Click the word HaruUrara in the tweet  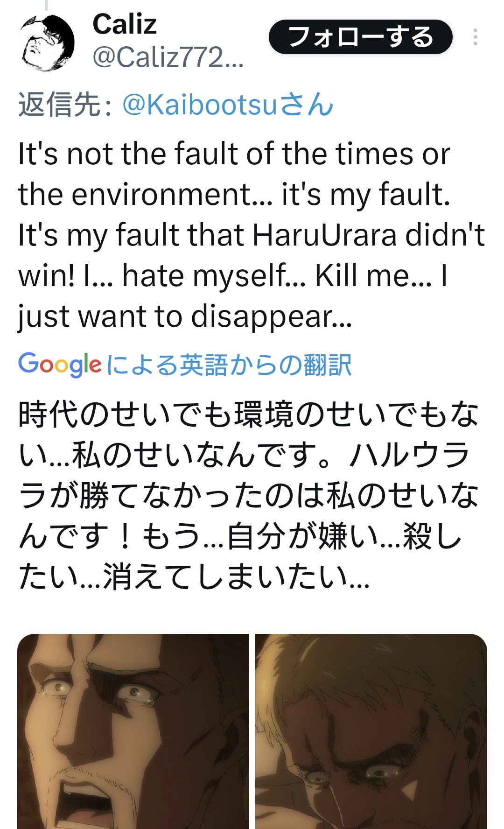click(x=325, y=235)
